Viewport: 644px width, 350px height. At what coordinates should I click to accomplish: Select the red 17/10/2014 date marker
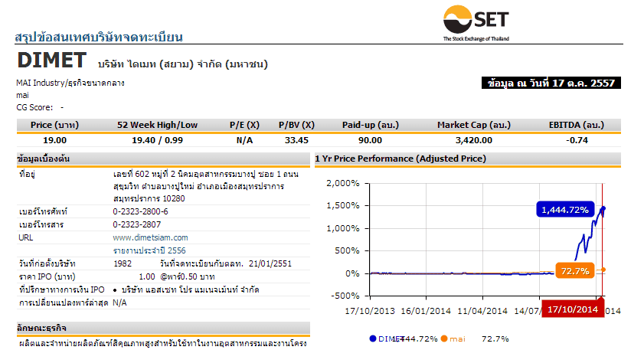573,309
